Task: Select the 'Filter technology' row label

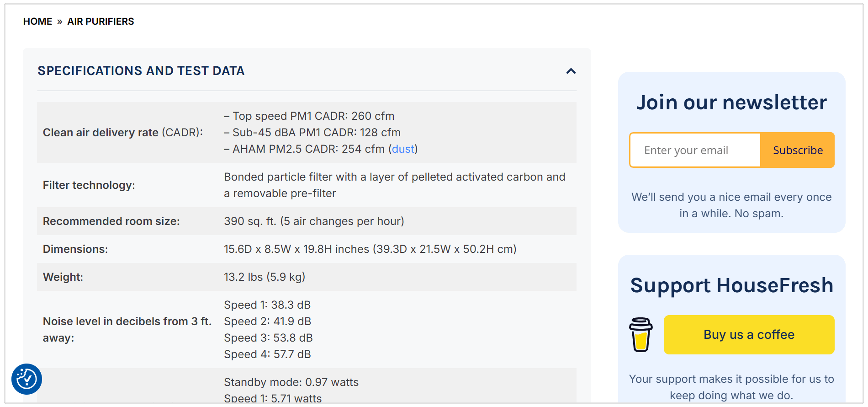Action: click(89, 185)
